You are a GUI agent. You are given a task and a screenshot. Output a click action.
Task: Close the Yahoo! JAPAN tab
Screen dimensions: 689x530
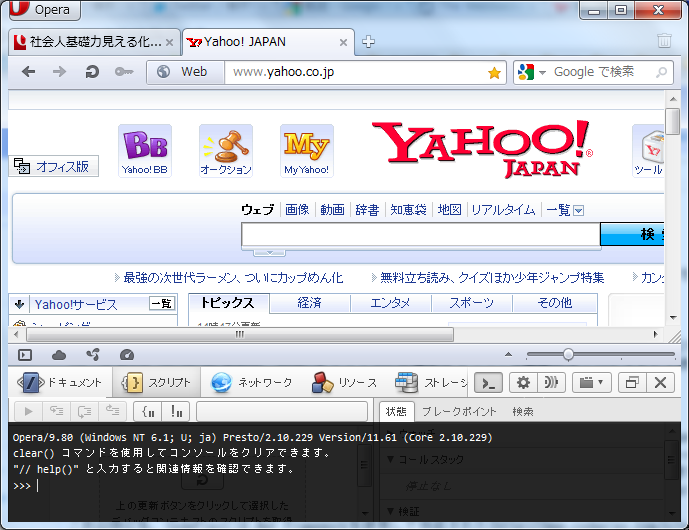click(x=343, y=42)
